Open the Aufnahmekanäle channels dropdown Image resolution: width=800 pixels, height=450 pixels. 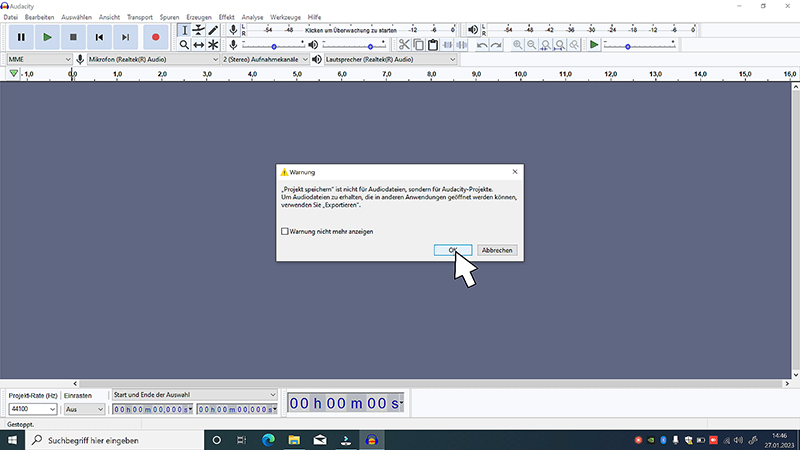tap(265, 60)
